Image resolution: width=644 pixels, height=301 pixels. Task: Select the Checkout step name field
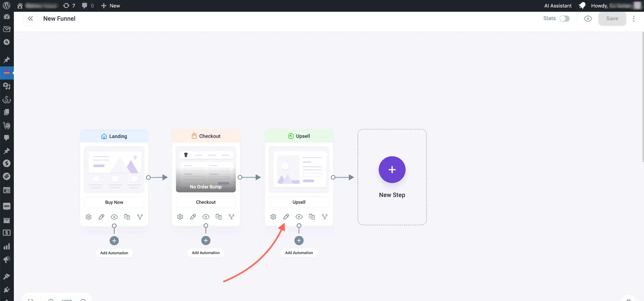coord(206,202)
